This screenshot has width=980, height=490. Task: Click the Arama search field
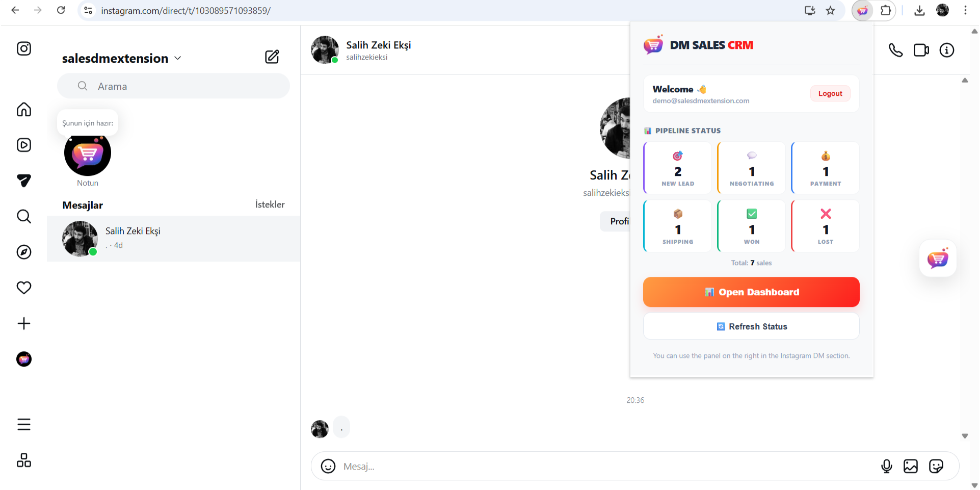point(173,86)
